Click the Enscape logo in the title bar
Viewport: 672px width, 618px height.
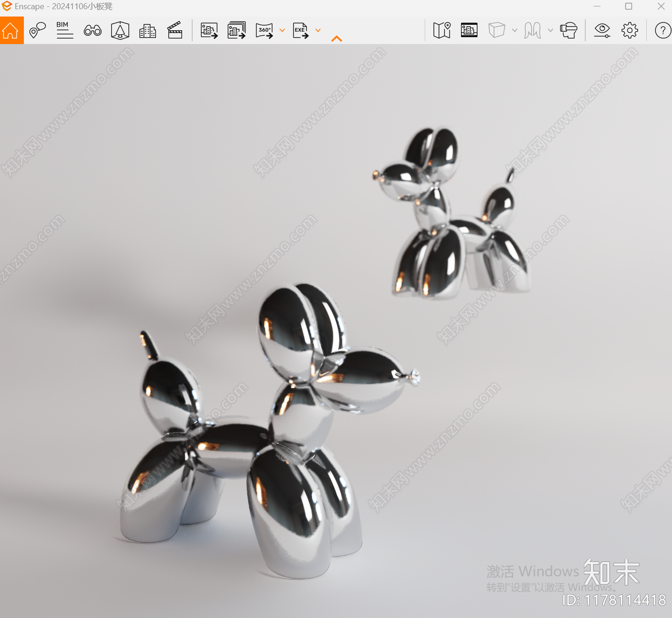click(x=6, y=6)
